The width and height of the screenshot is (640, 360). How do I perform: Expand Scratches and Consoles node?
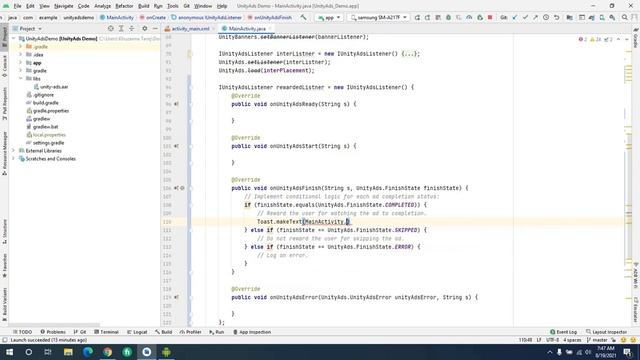click(x=13, y=159)
